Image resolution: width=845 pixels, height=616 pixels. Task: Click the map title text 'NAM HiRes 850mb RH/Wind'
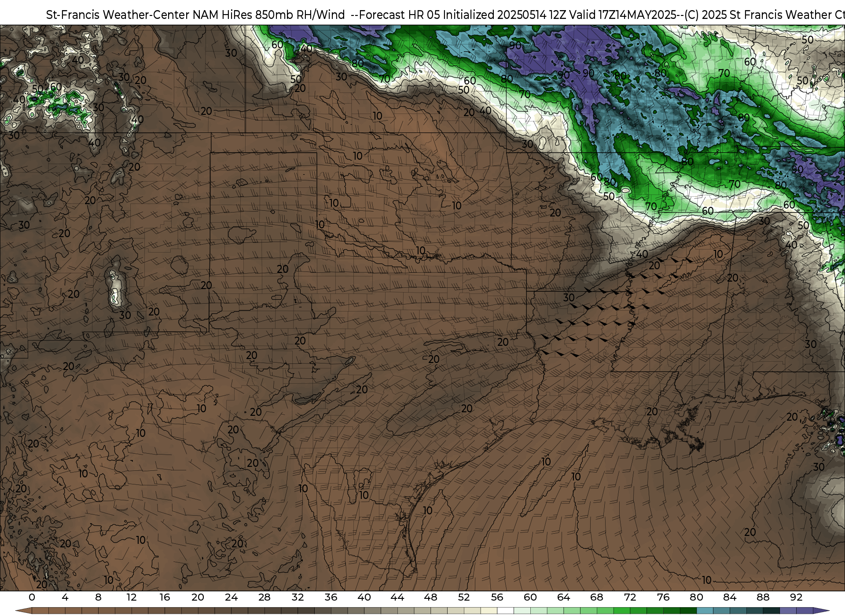click(x=268, y=15)
